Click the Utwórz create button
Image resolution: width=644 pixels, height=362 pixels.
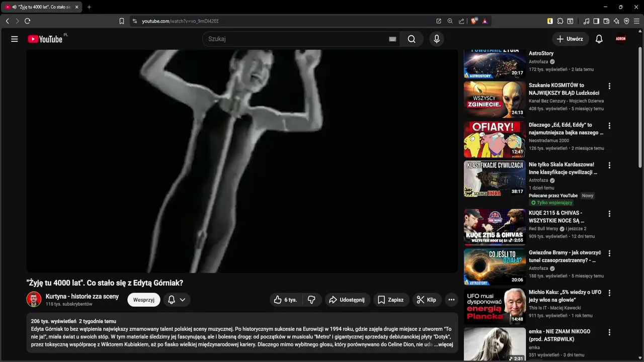570,39
